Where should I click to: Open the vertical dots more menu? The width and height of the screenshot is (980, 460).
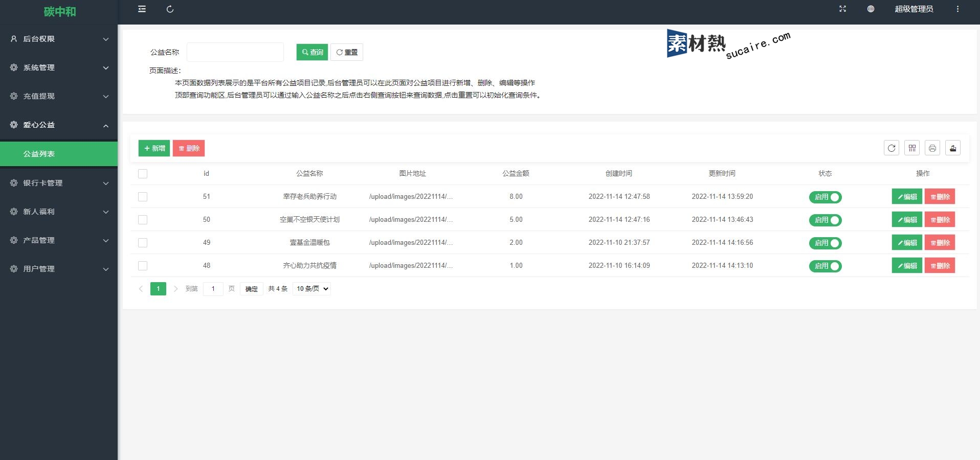957,9
